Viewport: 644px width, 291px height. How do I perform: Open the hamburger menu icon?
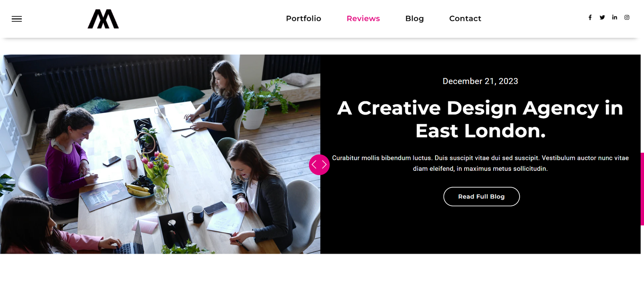[17, 19]
